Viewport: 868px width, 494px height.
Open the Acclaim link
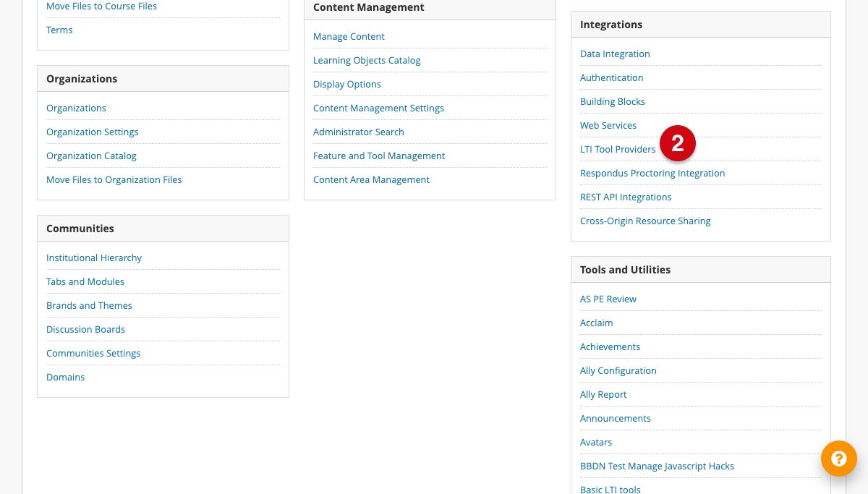[596, 323]
